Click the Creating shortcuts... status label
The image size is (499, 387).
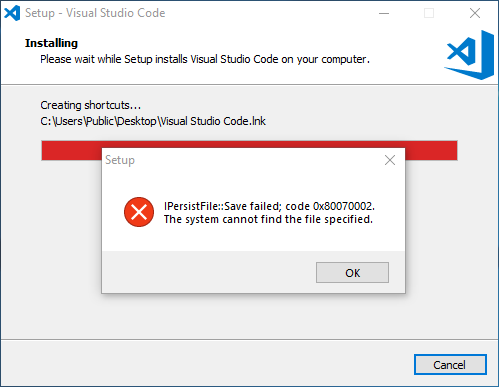click(91, 105)
